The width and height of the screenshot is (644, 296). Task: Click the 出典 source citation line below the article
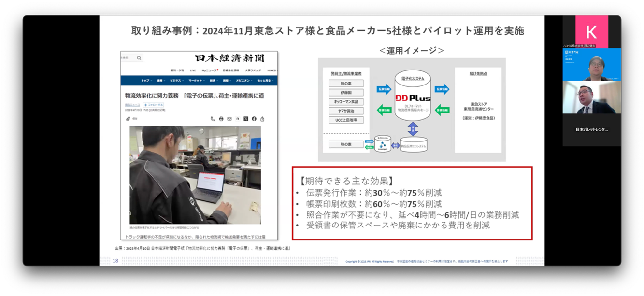point(202,249)
